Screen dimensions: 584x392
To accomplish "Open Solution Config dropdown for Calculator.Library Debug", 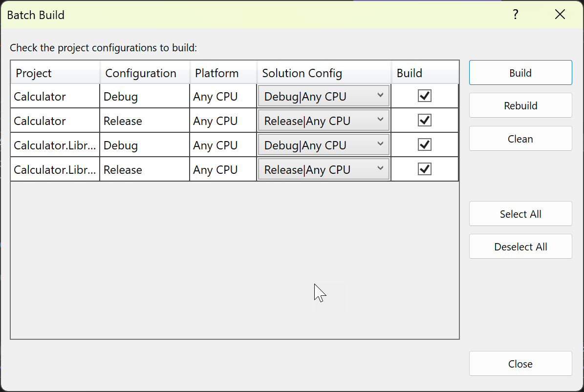I will coord(380,145).
